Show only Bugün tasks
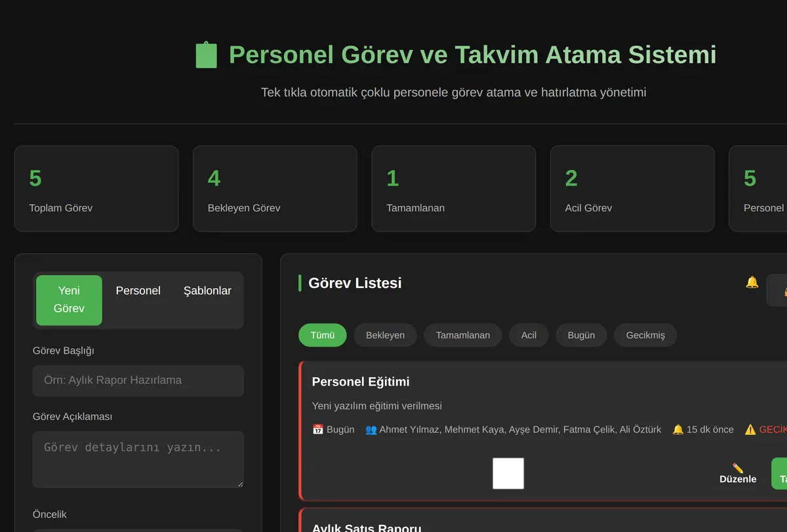This screenshot has height=532, width=787. pos(581,335)
